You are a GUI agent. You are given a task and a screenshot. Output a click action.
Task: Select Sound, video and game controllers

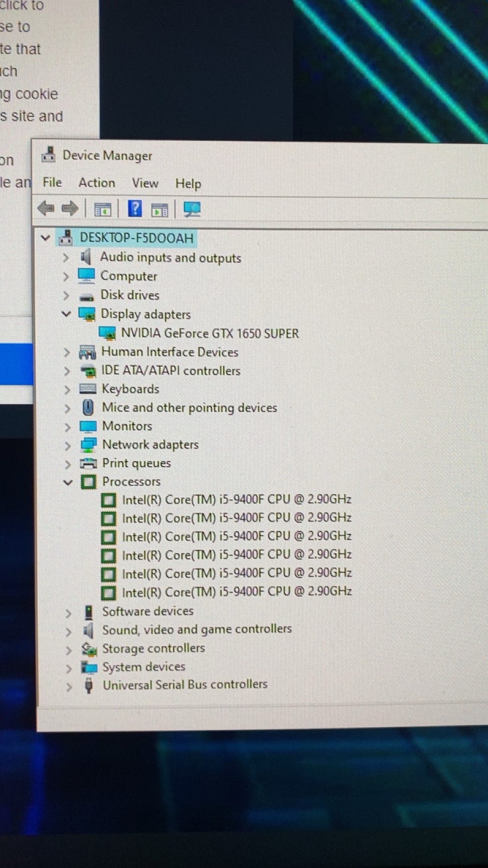[x=197, y=630]
